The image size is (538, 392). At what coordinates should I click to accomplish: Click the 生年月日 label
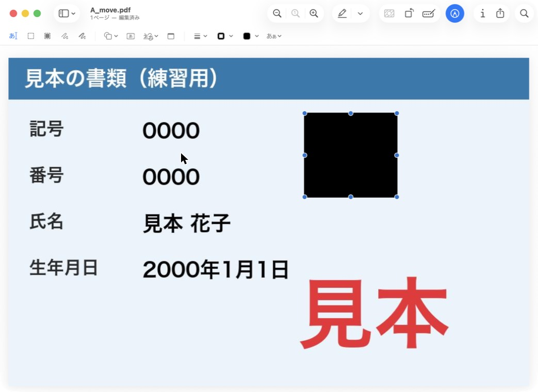pos(63,268)
